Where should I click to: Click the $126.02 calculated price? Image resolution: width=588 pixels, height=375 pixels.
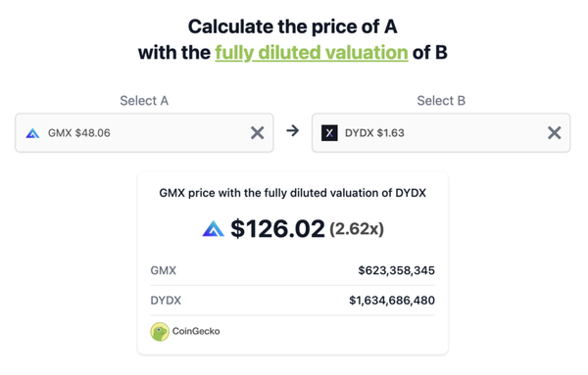[x=277, y=228]
